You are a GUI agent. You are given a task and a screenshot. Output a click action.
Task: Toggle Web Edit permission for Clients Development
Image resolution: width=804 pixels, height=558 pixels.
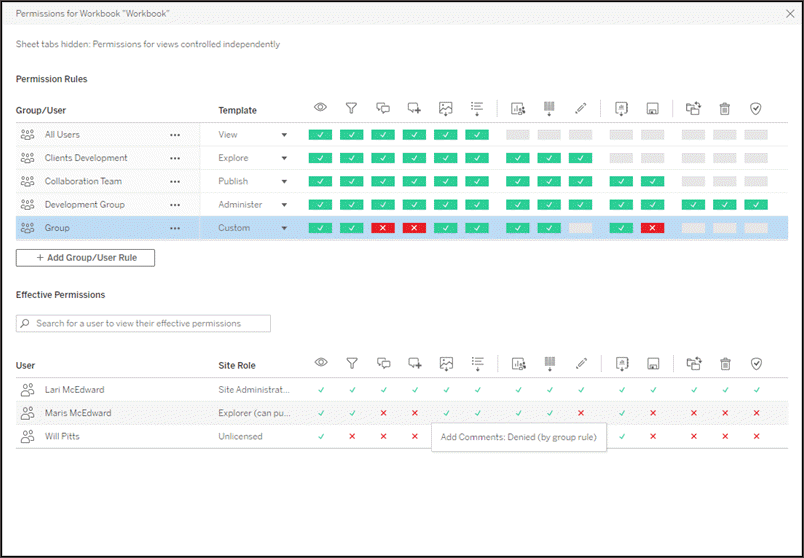click(580, 158)
